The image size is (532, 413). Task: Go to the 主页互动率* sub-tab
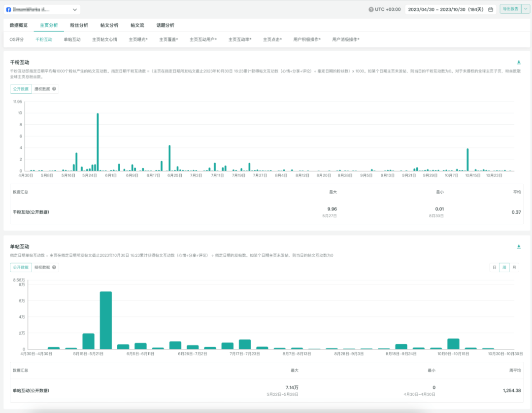click(240, 39)
